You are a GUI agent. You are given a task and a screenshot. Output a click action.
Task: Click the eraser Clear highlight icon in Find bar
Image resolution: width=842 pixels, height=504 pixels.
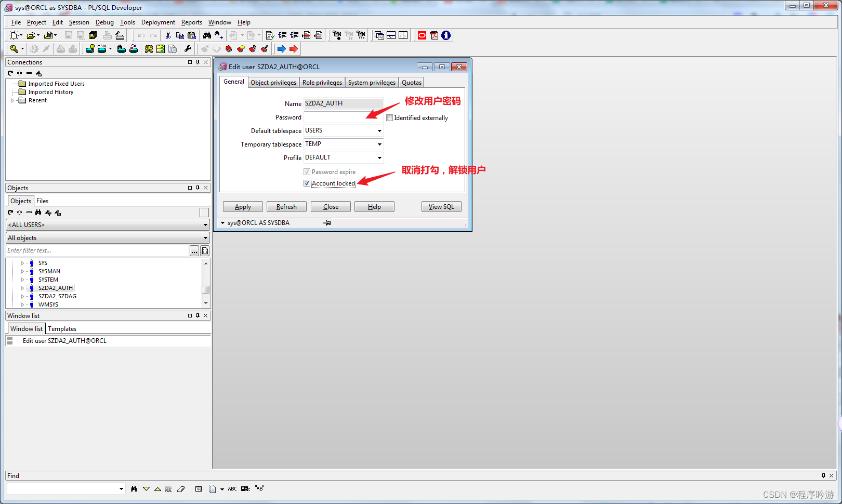coord(181,489)
